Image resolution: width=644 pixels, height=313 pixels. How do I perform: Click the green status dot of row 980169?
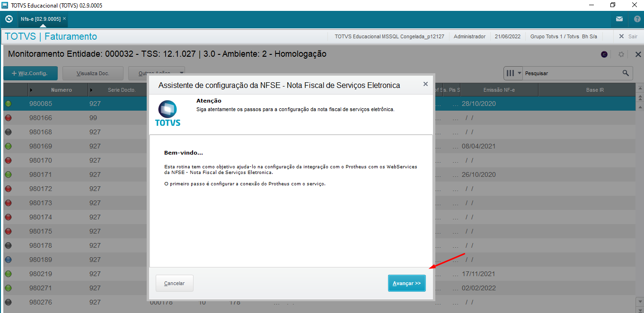coord(8,146)
